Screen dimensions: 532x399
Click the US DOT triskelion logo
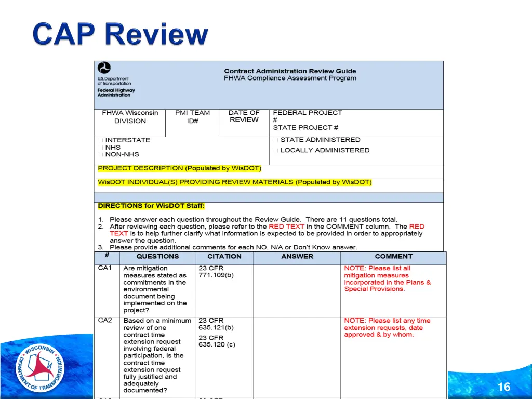point(104,68)
